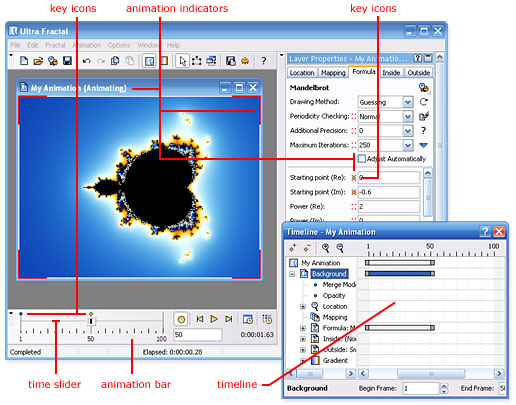Click the Save floppy disk icon
The width and height of the screenshot is (516, 405).
tap(67, 61)
